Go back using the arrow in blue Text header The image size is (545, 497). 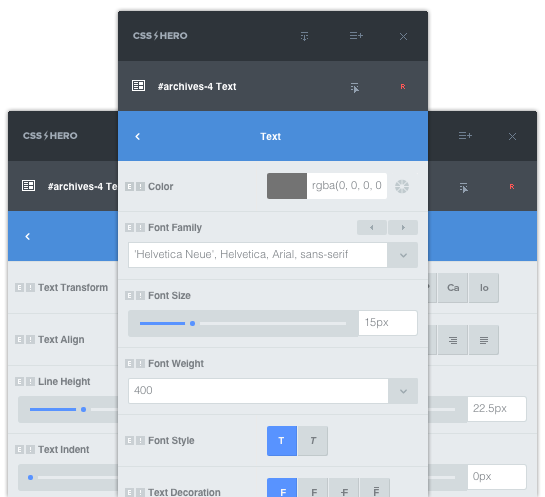click(138, 136)
